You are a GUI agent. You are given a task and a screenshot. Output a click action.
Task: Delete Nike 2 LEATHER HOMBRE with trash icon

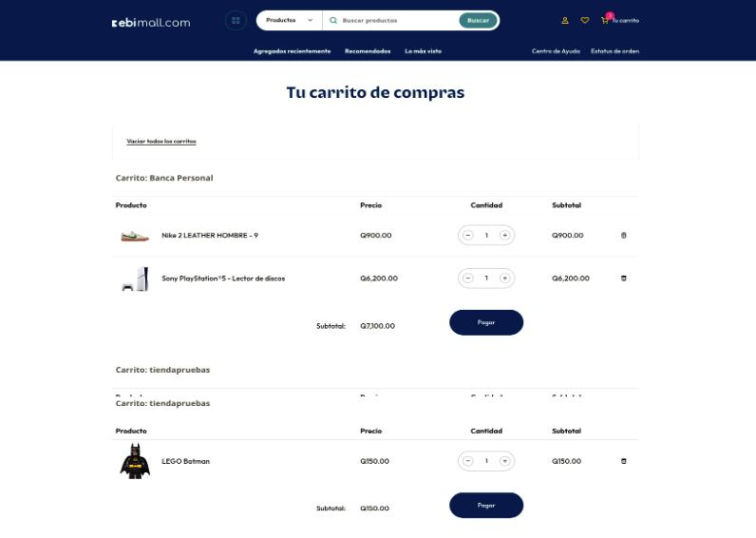623,236
